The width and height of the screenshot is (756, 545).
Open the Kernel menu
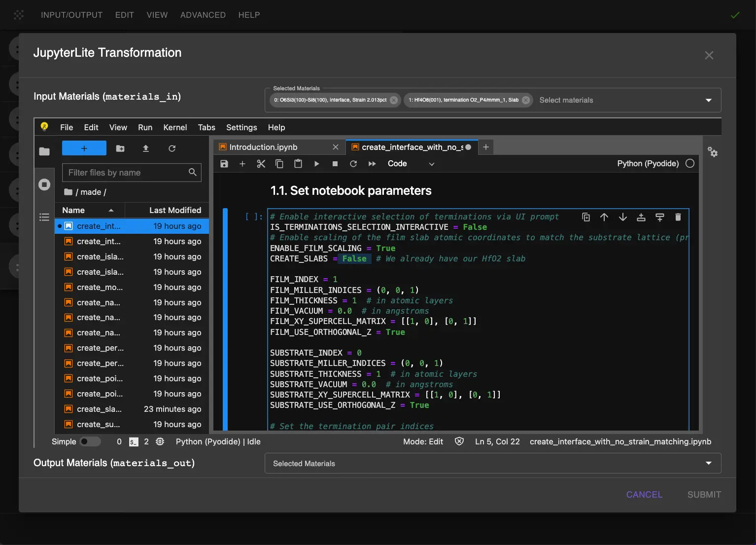(x=175, y=127)
